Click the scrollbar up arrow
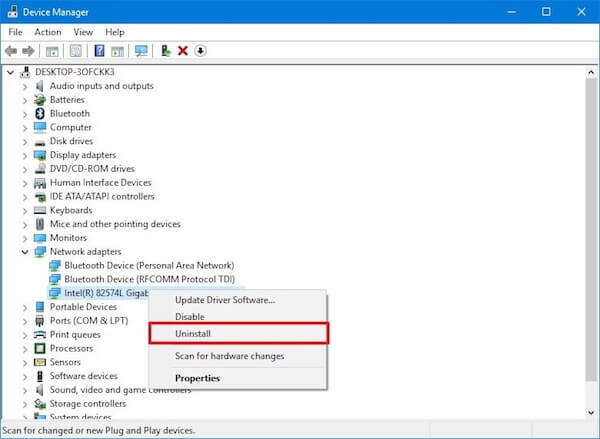 click(x=591, y=72)
